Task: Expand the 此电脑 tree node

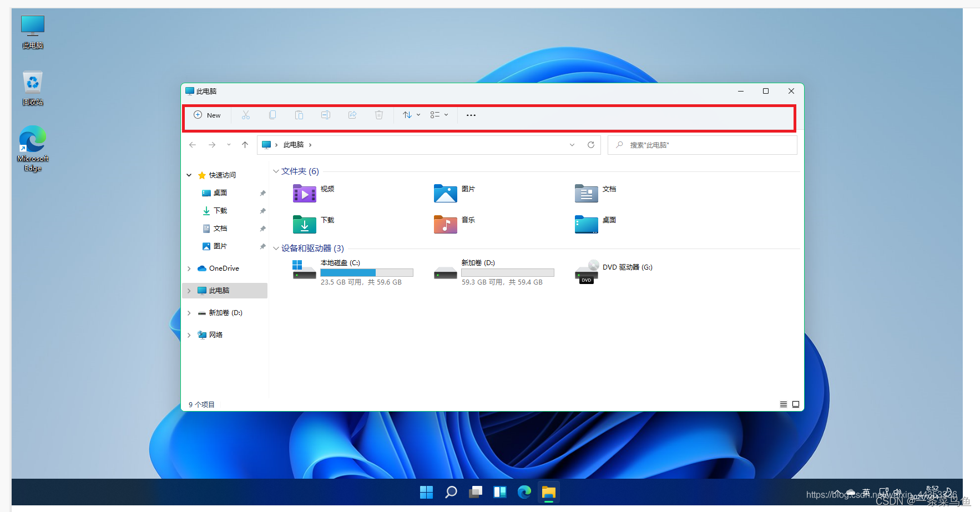Action: click(189, 291)
